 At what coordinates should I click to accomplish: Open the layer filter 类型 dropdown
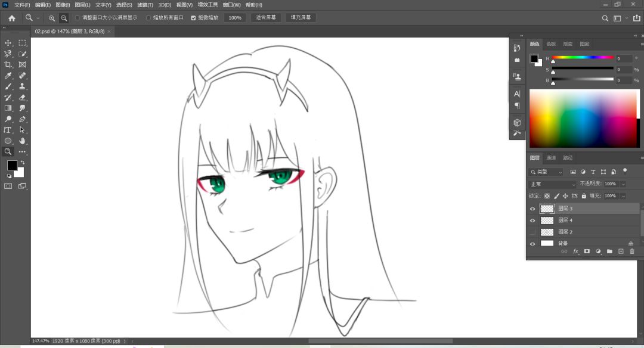click(546, 172)
